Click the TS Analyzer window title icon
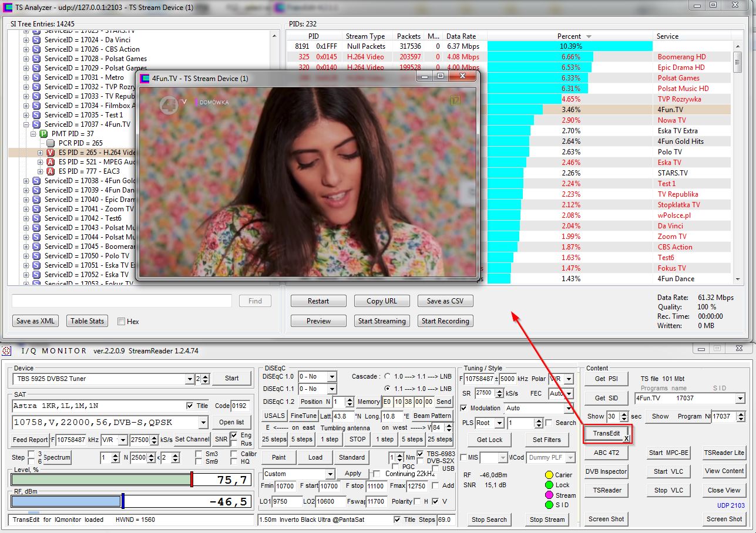The height and width of the screenshot is (533, 756). (7, 7)
